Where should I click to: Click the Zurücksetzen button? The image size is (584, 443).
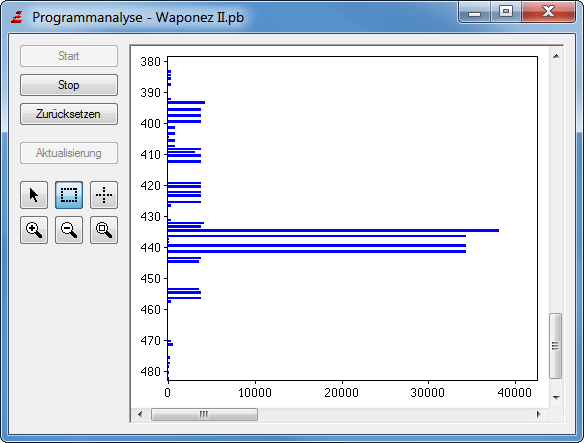coord(69,114)
